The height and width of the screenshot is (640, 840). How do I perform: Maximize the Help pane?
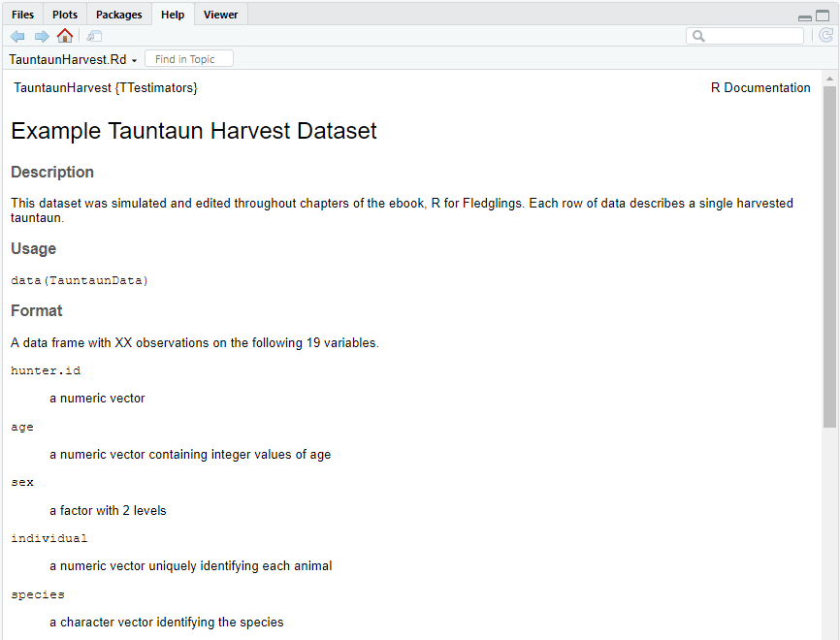point(823,16)
